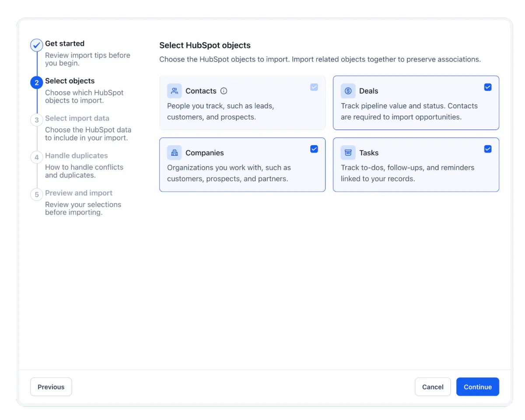Select the Deals card title

[369, 91]
